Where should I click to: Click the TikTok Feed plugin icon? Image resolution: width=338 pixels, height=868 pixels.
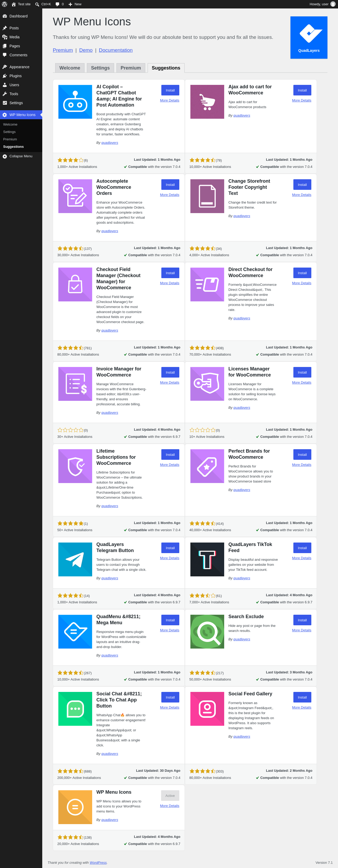(207, 559)
